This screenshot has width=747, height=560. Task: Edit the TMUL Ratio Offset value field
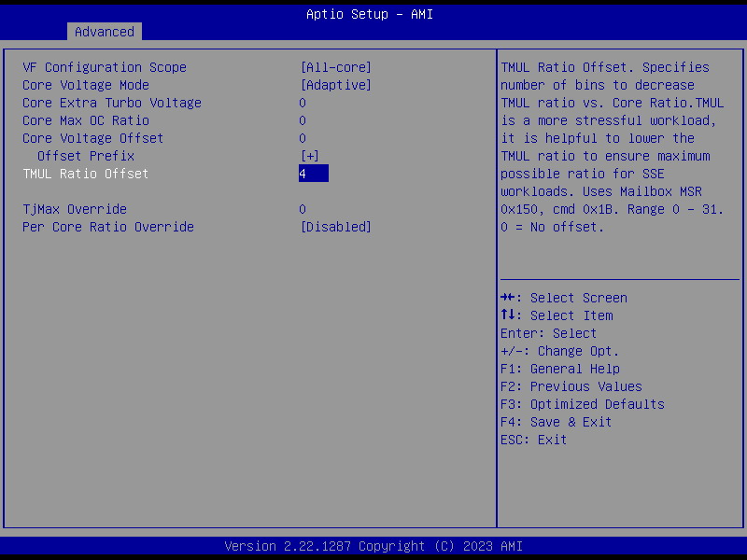(x=314, y=174)
